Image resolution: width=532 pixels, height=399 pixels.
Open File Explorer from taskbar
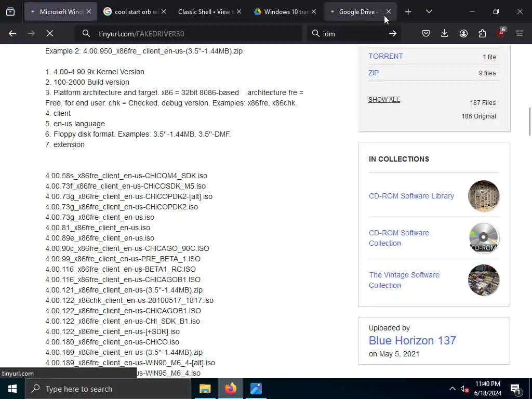205,389
